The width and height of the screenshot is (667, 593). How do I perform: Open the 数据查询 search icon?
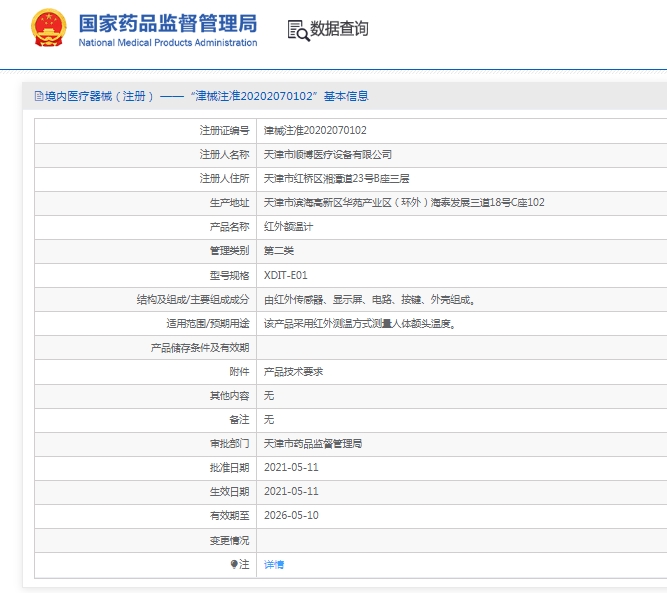tap(298, 30)
